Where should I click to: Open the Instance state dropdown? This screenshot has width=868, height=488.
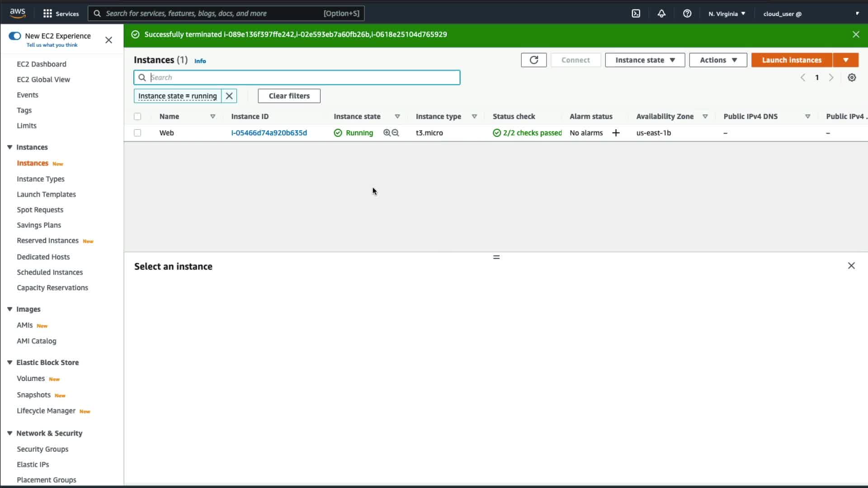[645, 60]
